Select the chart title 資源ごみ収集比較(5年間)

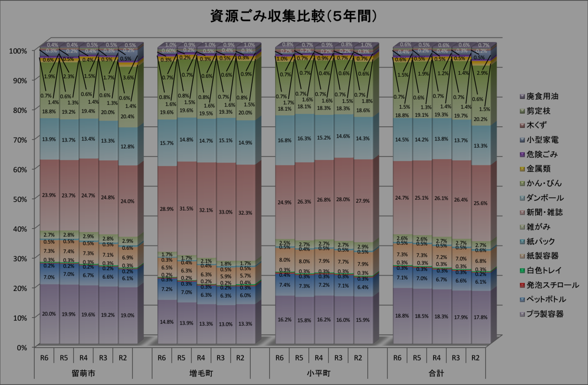[x=293, y=16]
